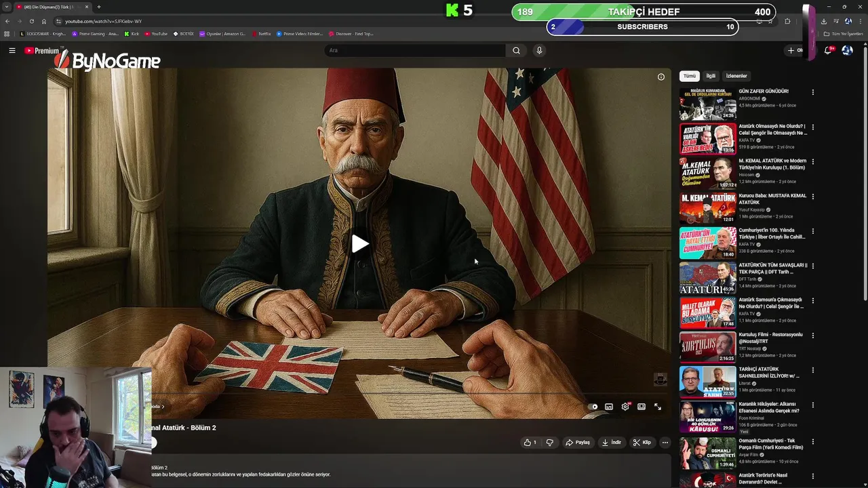Open Prime Gaming bookmark

(x=96, y=33)
